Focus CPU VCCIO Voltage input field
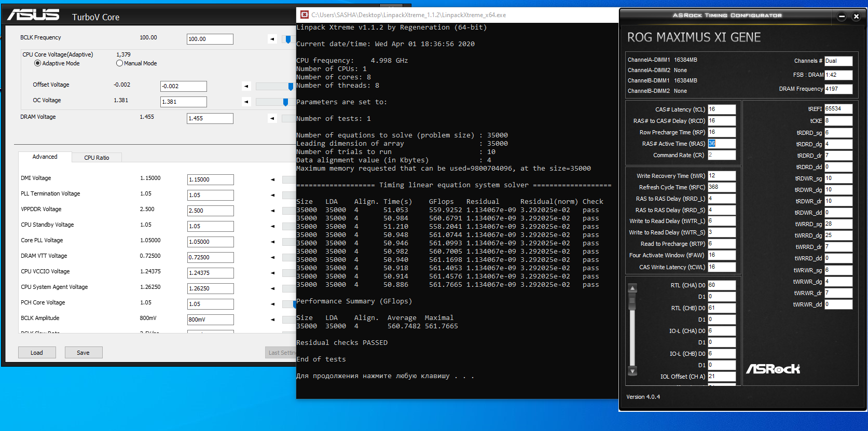The image size is (868, 431). click(x=210, y=273)
